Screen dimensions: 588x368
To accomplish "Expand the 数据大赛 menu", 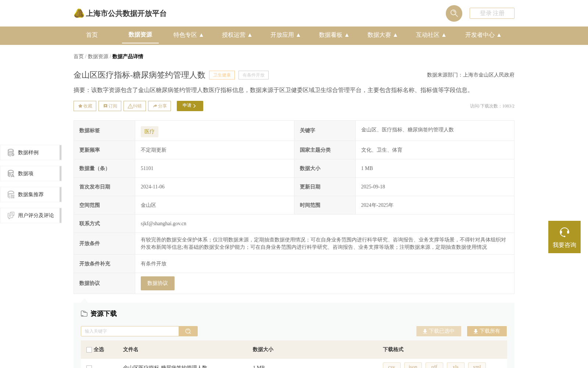I will tap(383, 35).
